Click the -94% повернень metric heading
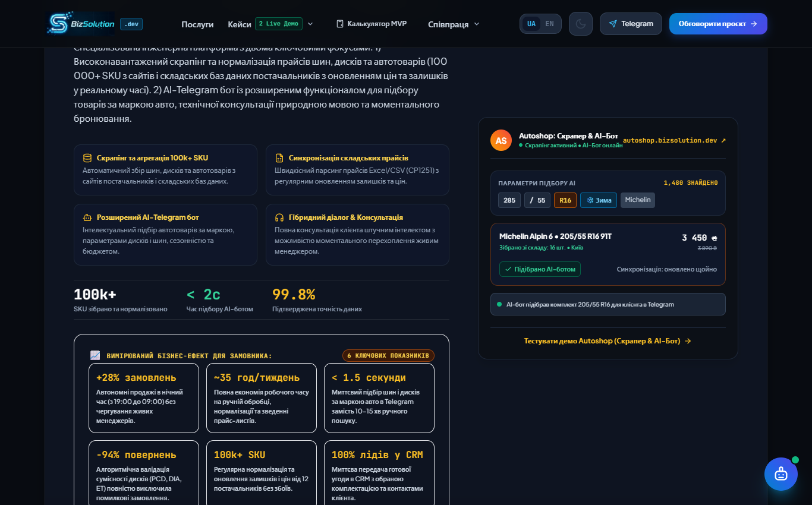812x505 pixels. coord(136,454)
